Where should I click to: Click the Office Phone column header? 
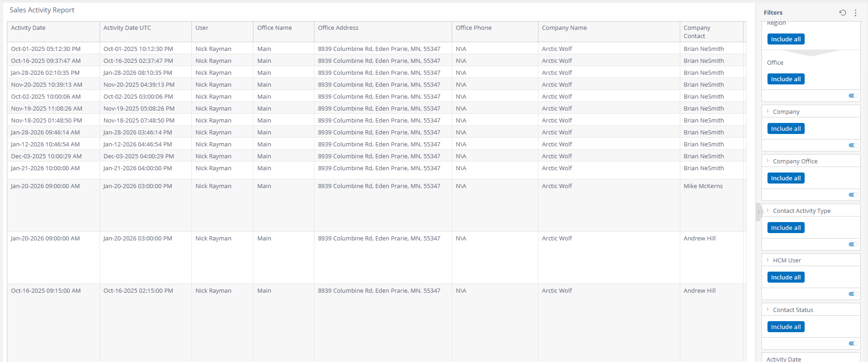pyautogui.click(x=495, y=32)
